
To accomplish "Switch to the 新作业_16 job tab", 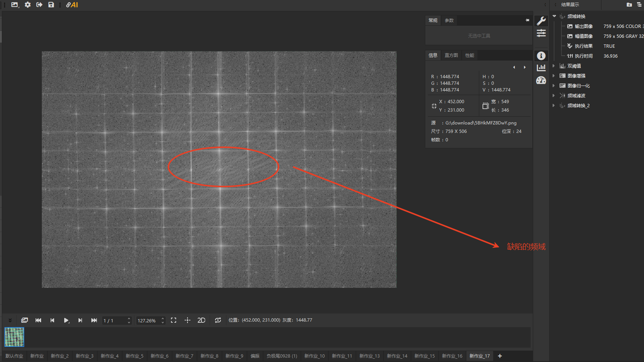I will [452, 356].
